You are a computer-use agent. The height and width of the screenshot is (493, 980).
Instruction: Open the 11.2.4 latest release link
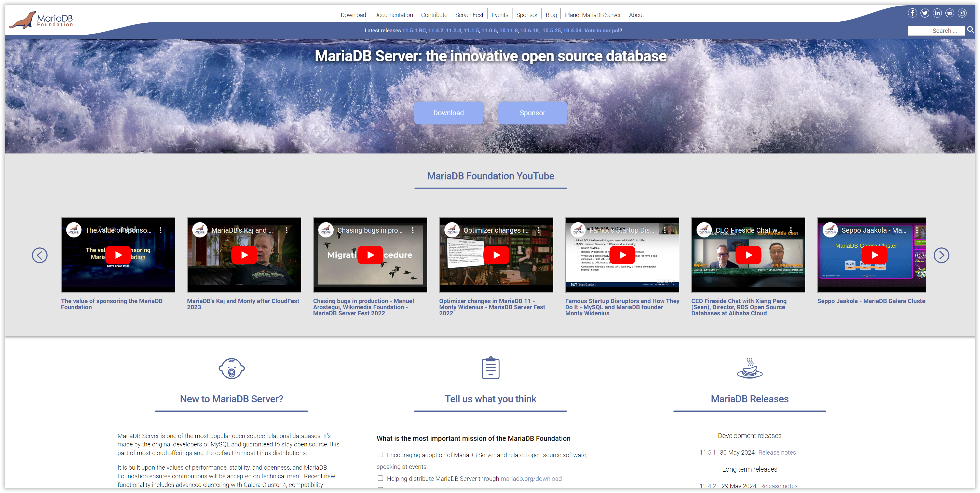tap(454, 30)
